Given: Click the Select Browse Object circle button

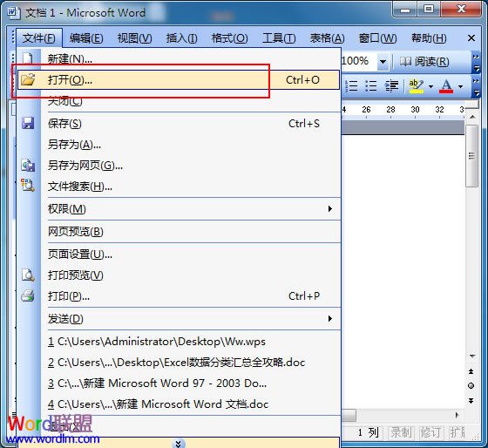Looking at the screenshot, I should coord(471,386).
